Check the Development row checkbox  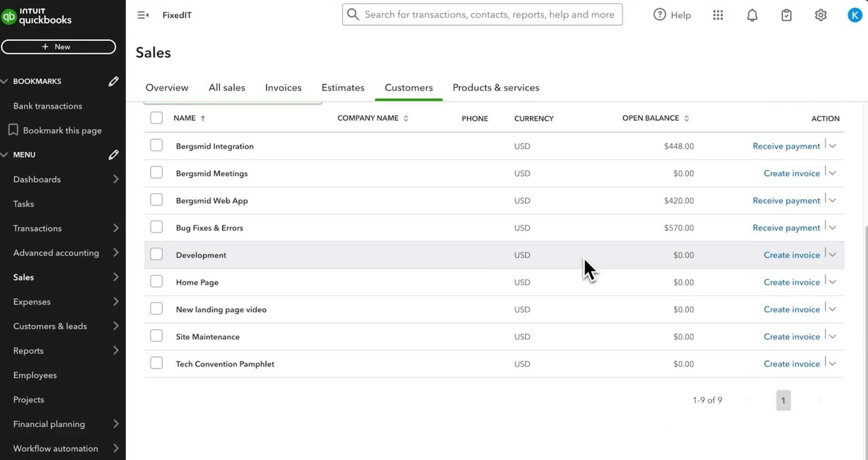(x=156, y=253)
